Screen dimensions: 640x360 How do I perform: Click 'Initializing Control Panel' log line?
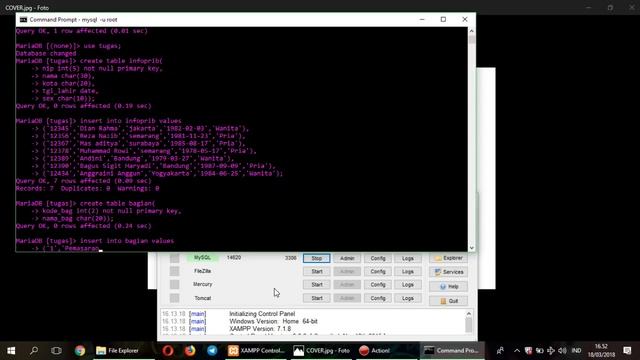tap(262, 314)
